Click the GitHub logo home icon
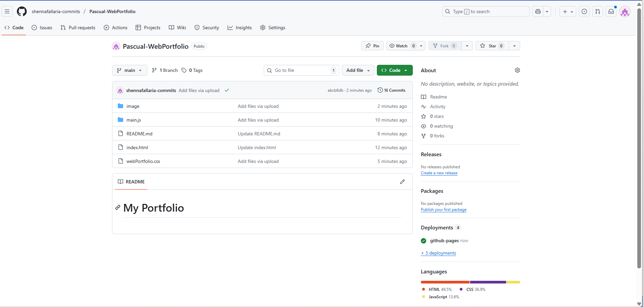 pyautogui.click(x=22, y=11)
